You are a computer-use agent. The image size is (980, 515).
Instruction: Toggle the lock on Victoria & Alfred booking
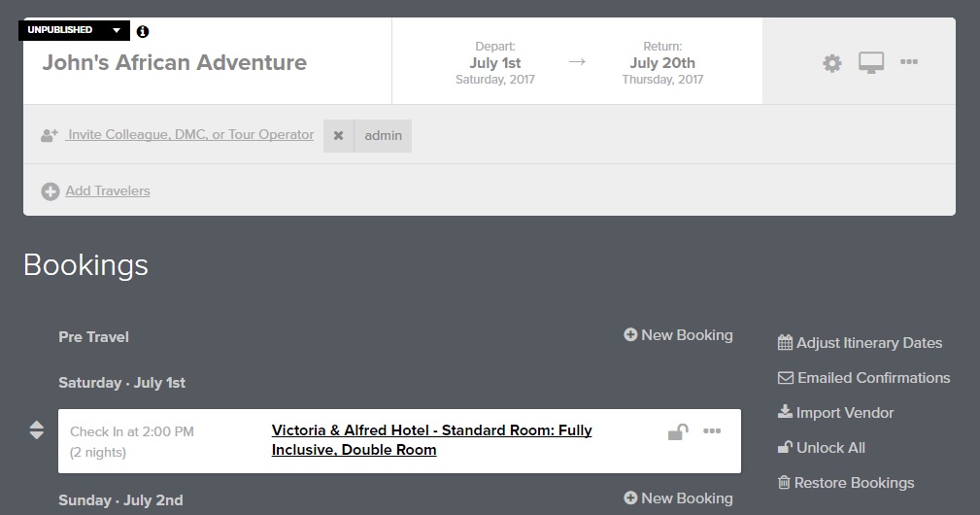[678, 431]
